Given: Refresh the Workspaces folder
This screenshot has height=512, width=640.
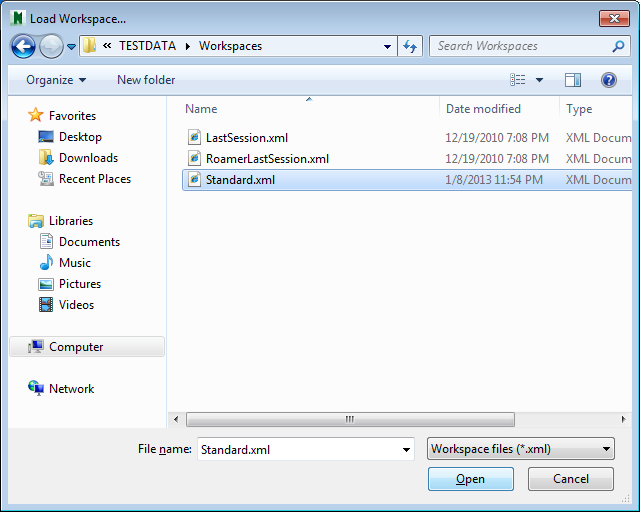Looking at the screenshot, I should (410, 46).
